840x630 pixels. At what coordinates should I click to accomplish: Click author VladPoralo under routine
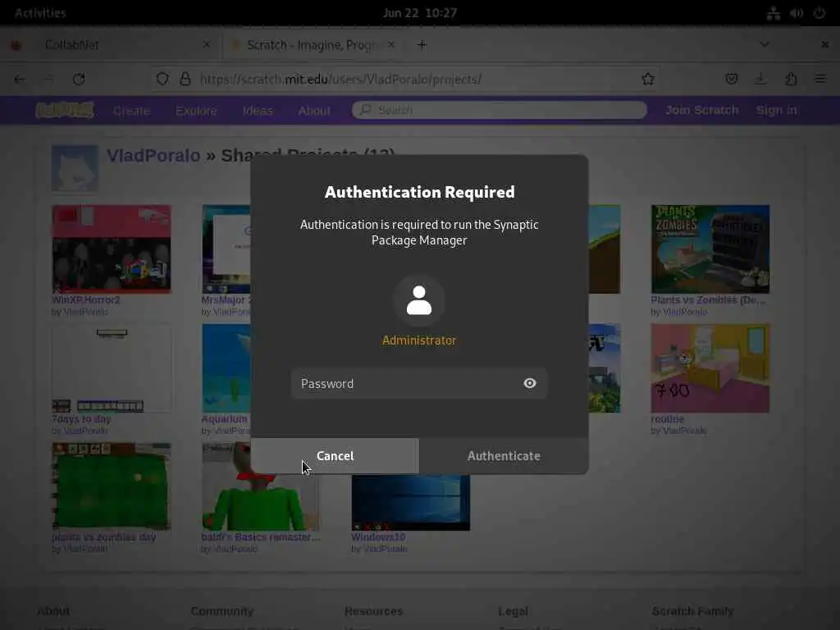click(685, 431)
